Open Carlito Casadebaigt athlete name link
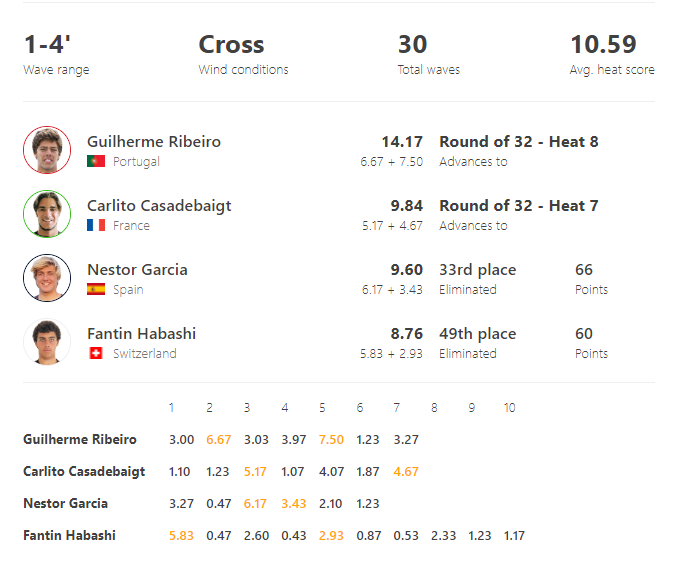The height and width of the screenshot is (561, 673). 159,206
